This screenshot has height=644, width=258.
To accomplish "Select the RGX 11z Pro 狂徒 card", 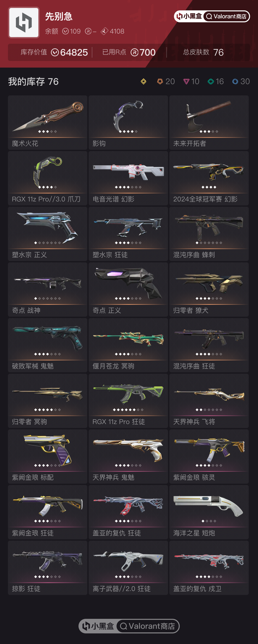I will [x=128, y=401].
